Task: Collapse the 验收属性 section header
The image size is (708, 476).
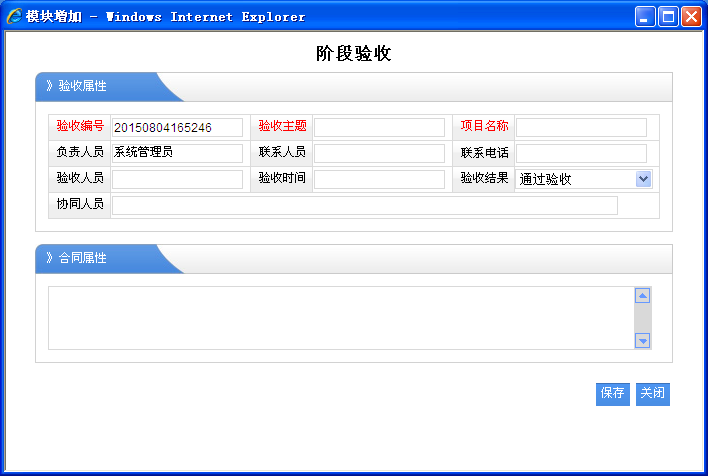Action: tap(82, 86)
